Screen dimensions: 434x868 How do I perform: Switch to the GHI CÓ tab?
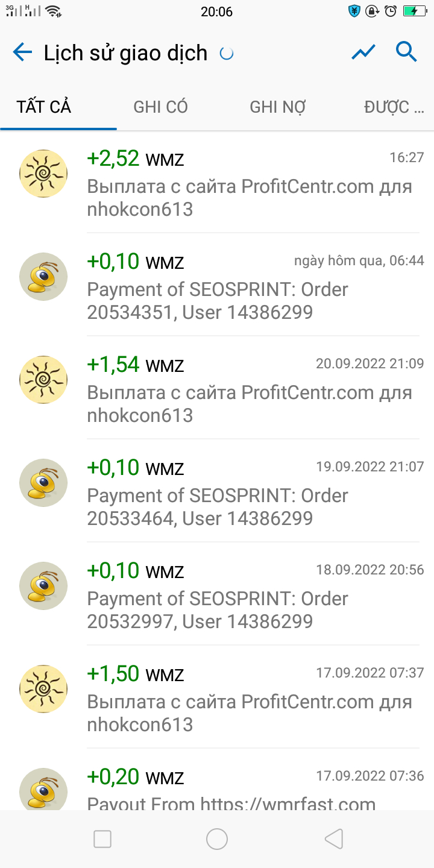[160, 107]
